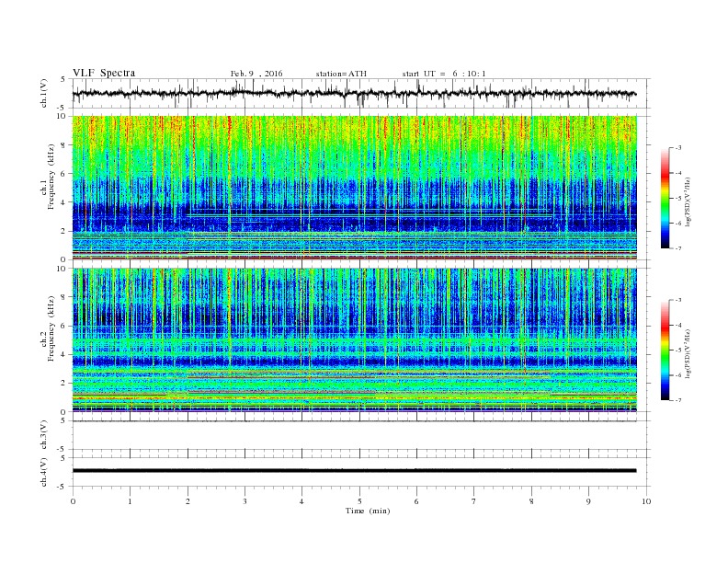Image resolution: width=728 pixels, height=563 pixels.
Task: Click the time axis tick label "6"
Action: (416, 501)
